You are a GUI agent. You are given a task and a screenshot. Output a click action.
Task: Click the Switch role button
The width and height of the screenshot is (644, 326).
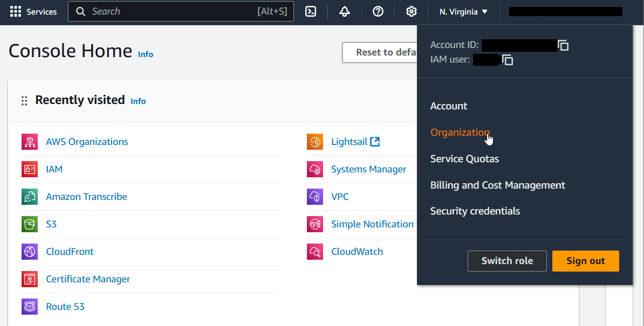pos(507,261)
